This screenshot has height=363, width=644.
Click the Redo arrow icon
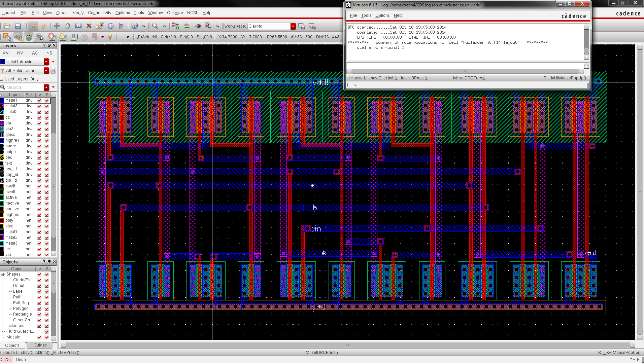pos(44,26)
